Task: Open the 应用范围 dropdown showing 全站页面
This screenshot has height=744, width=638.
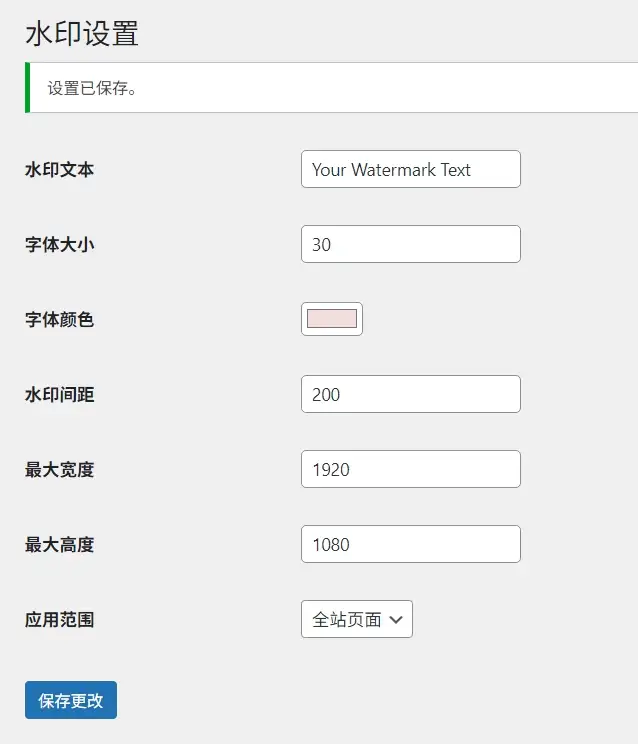Action: point(356,619)
